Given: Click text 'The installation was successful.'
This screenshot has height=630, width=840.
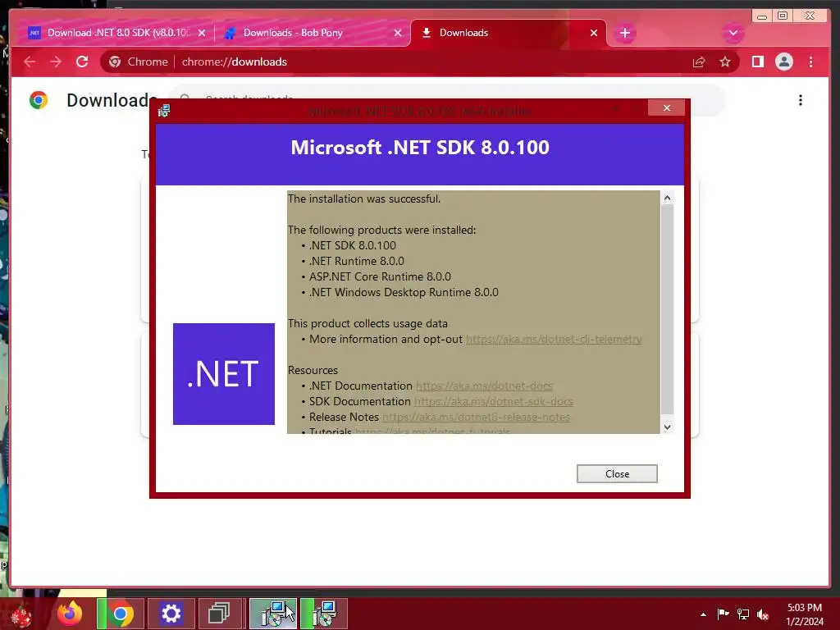Looking at the screenshot, I should [364, 199].
